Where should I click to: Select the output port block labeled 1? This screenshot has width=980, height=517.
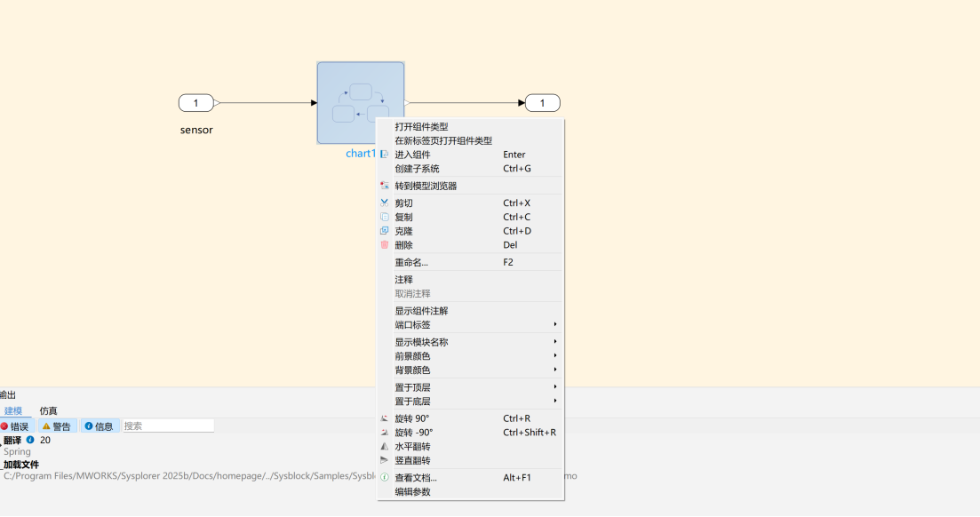click(x=543, y=102)
